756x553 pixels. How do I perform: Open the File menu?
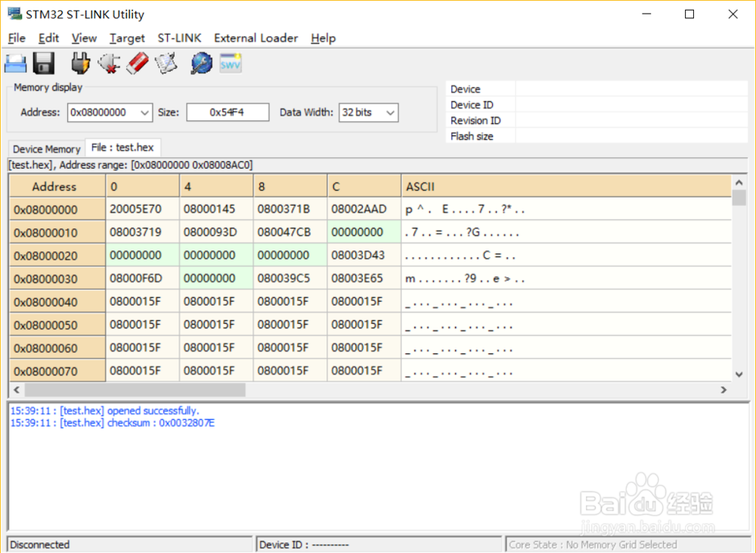pos(17,38)
